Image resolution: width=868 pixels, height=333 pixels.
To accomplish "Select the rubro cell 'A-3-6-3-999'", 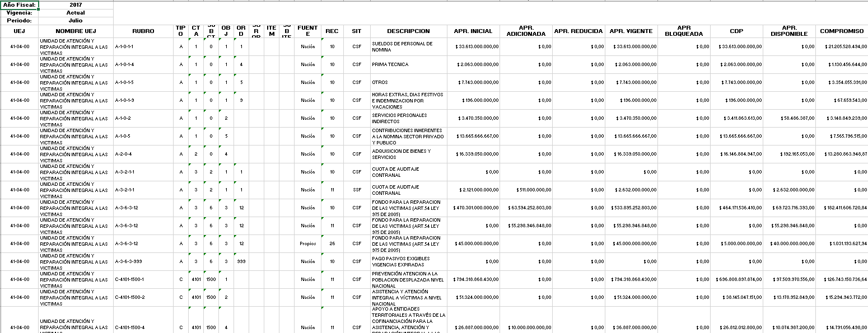I will click(127, 262).
